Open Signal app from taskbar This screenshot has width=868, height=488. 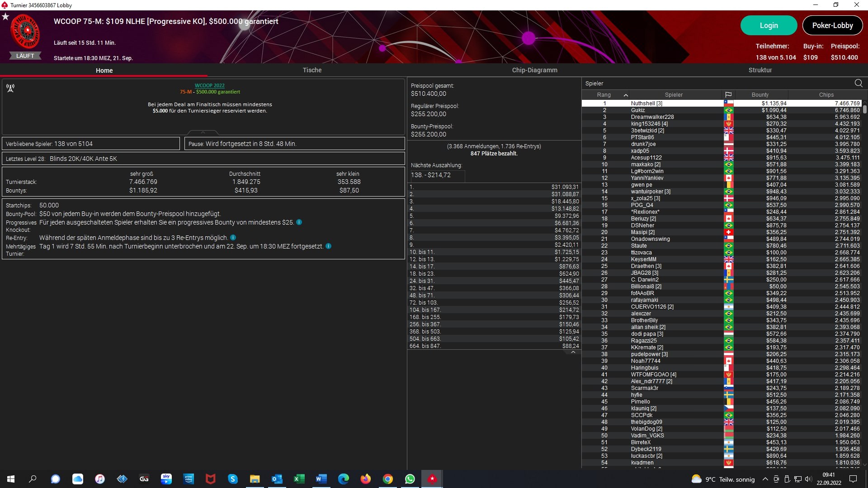click(55, 479)
